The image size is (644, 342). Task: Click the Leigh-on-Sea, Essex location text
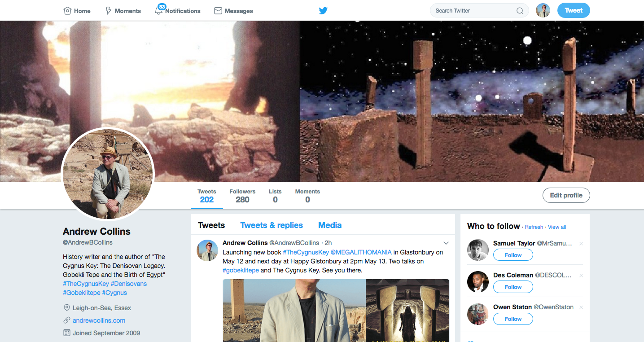tap(102, 308)
